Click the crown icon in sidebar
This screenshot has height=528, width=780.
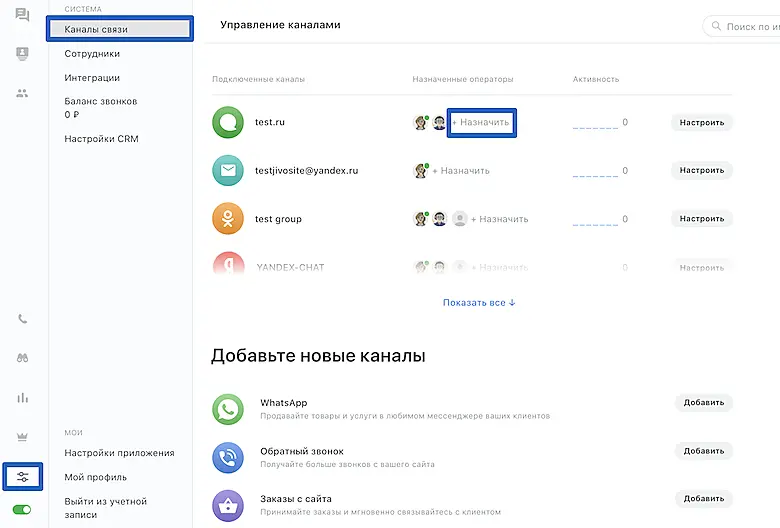(22, 436)
